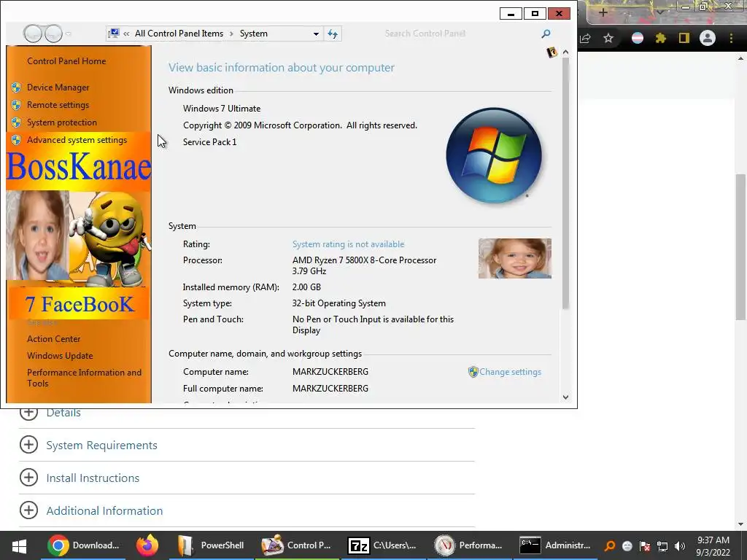Click the Chrome share page icon
The image size is (747, 560).
click(586, 38)
